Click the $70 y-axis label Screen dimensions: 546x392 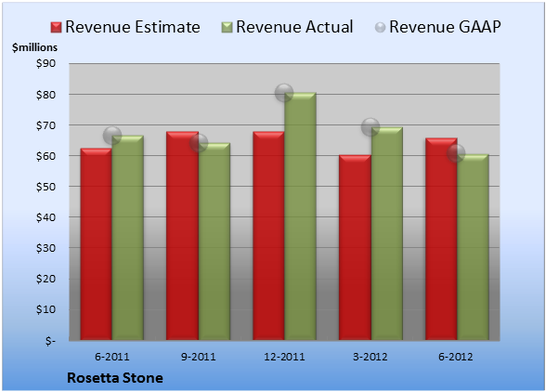(x=45, y=125)
